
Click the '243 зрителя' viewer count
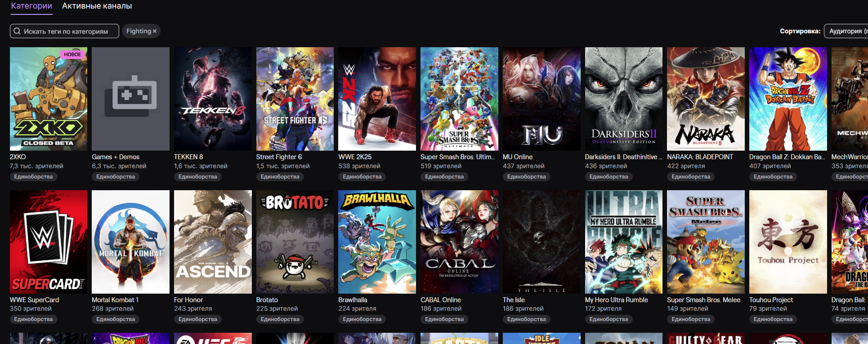(x=193, y=308)
